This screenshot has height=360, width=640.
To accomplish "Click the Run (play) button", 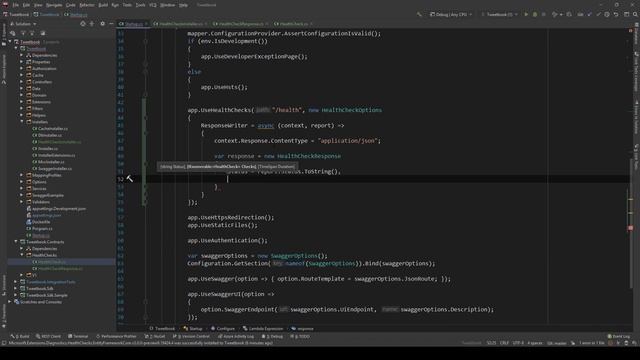I will 526,14.
